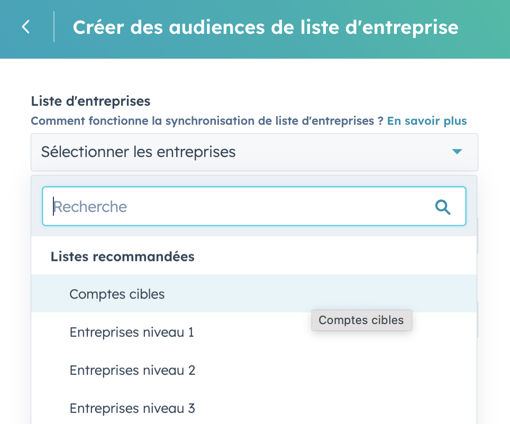Click the Créer des audiences page title

pos(265,27)
